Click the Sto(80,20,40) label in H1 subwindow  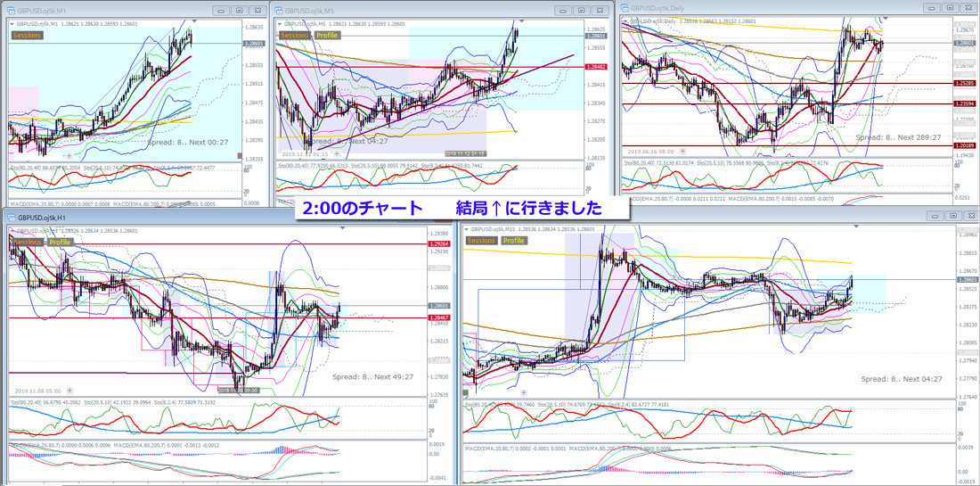click(29, 401)
